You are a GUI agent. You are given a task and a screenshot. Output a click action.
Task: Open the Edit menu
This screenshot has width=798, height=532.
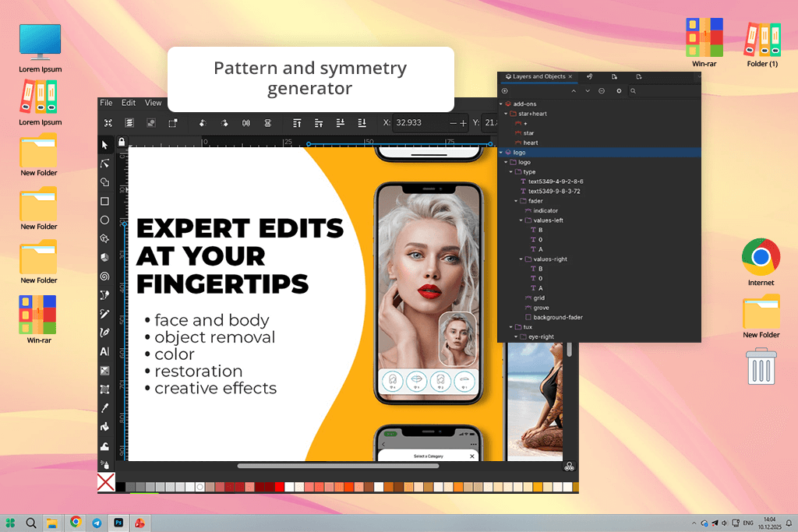pyautogui.click(x=129, y=103)
